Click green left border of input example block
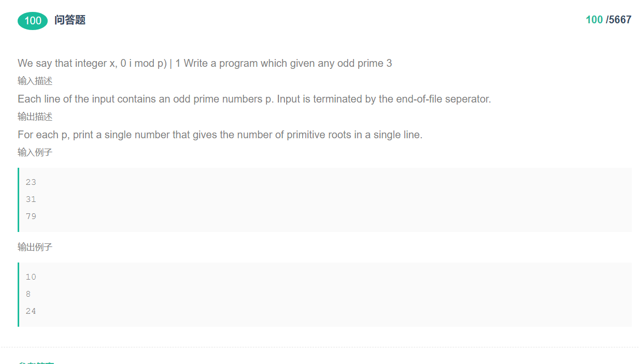Viewport: 639px width, 364px height. click(19, 200)
